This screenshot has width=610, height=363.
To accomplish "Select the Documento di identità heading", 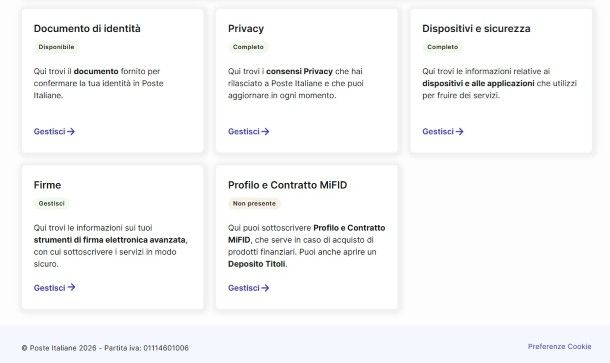I will 87,28.
